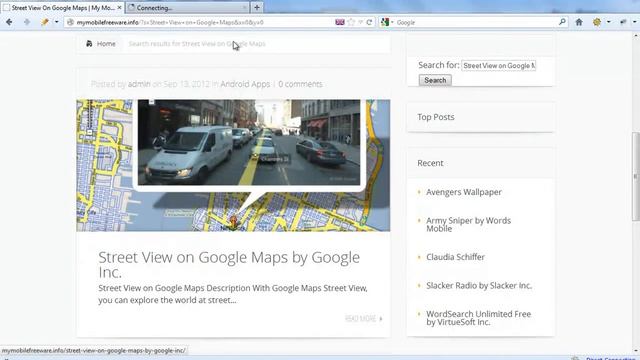The height and width of the screenshot is (360, 640).
Task: Switch to the Connecting... tab
Action: click(x=188, y=8)
